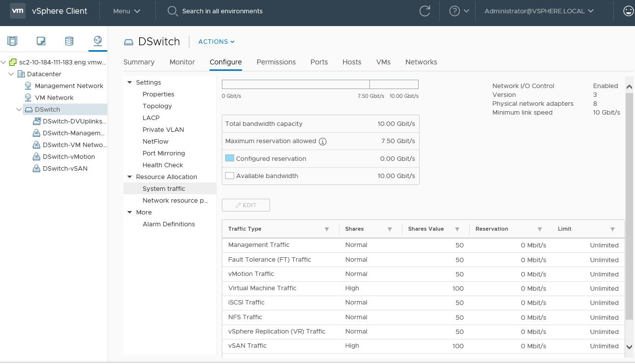The image size is (635, 364).
Task: Open the Administrator@VSPHERE.LOCAL user menu
Action: [x=539, y=11]
